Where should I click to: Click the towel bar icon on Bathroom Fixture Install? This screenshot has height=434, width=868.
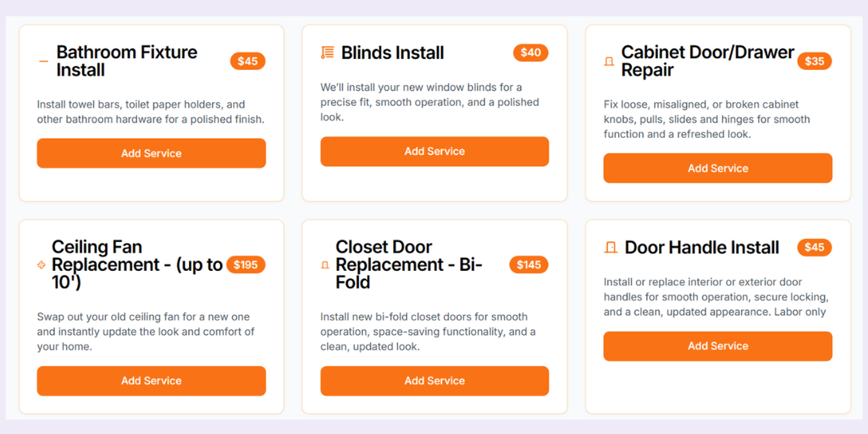click(43, 61)
